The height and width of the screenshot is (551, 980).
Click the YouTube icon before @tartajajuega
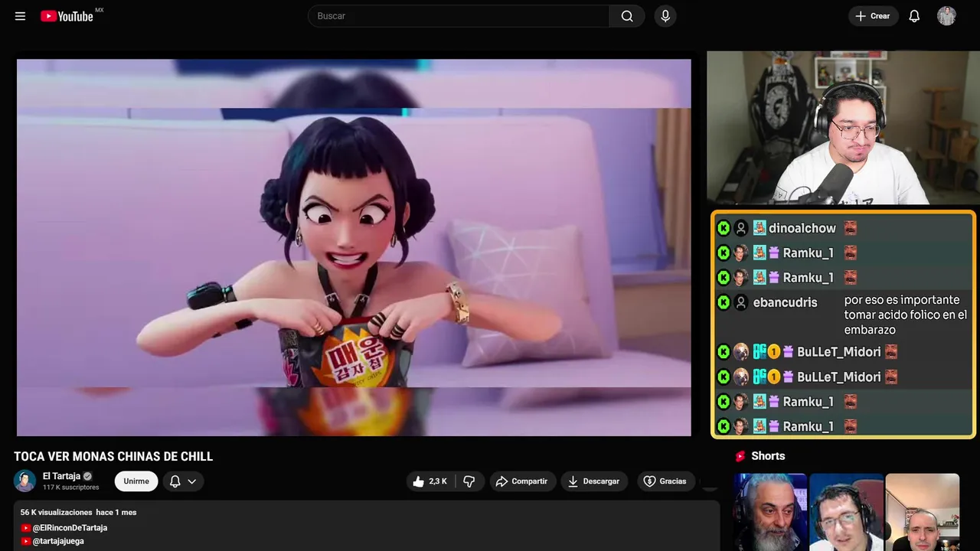click(x=26, y=541)
